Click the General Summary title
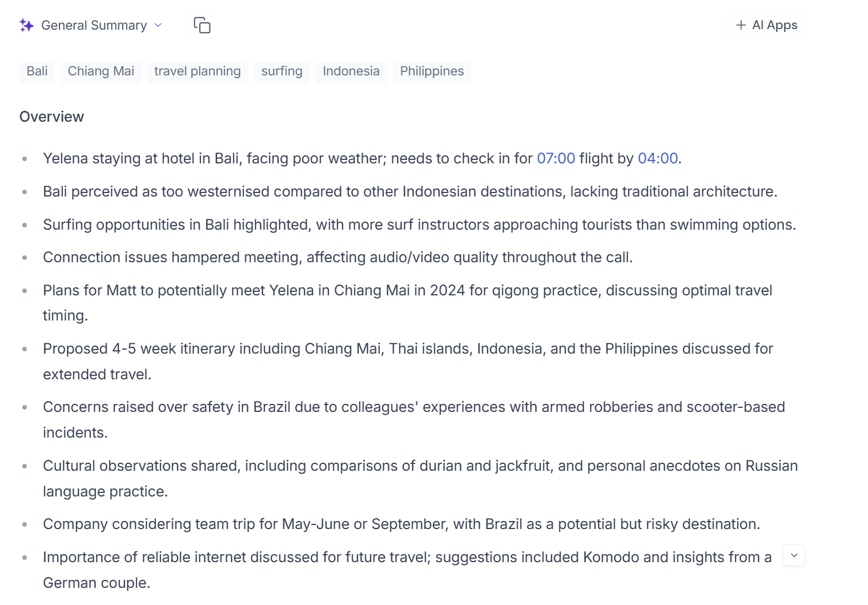This screenshot has width=868, height=605. 94,25
